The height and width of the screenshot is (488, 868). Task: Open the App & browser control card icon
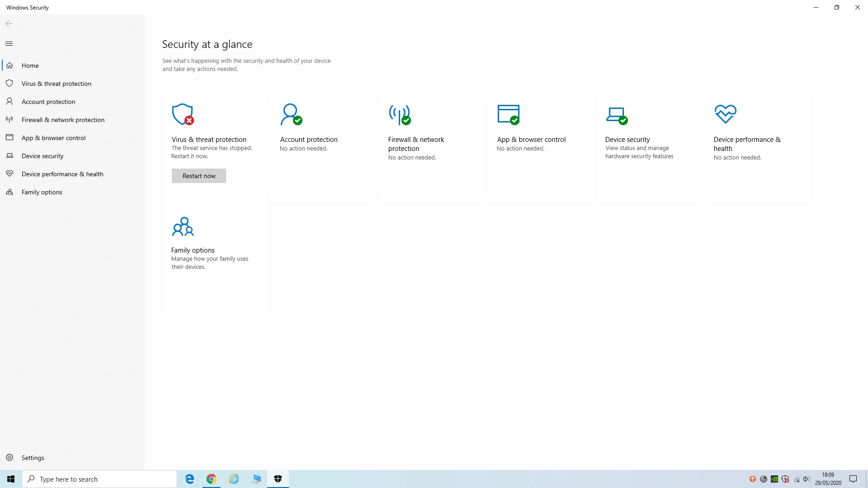tap(508, 114)
